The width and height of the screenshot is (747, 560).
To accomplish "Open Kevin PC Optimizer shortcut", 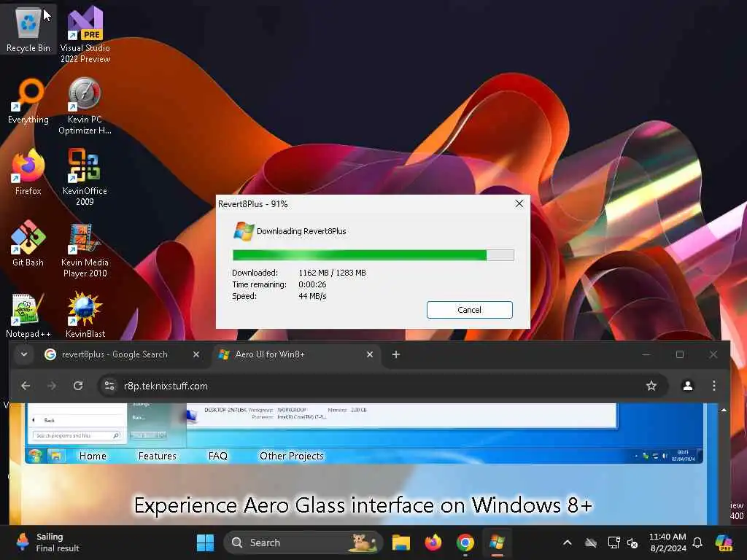I will coord(85,106).
